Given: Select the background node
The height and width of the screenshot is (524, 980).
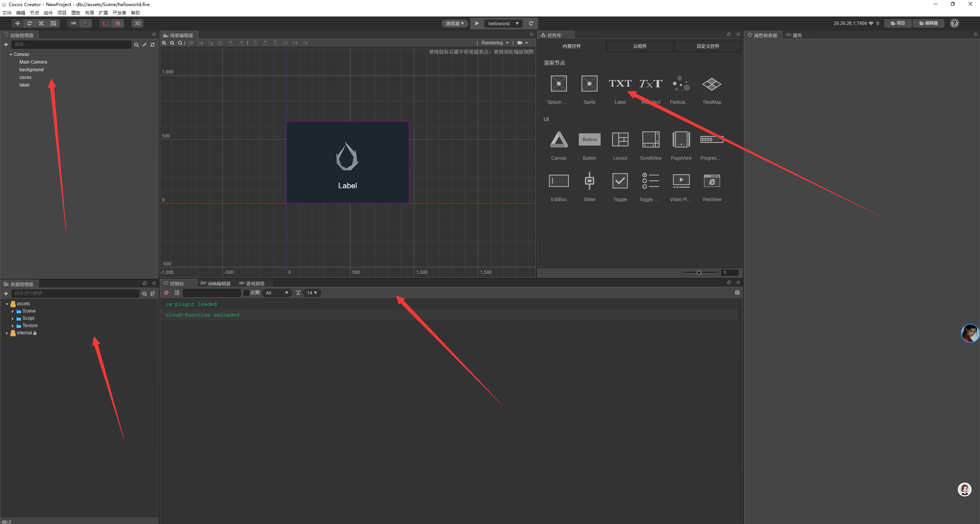Looking at the screenshot, I should 31,70.
